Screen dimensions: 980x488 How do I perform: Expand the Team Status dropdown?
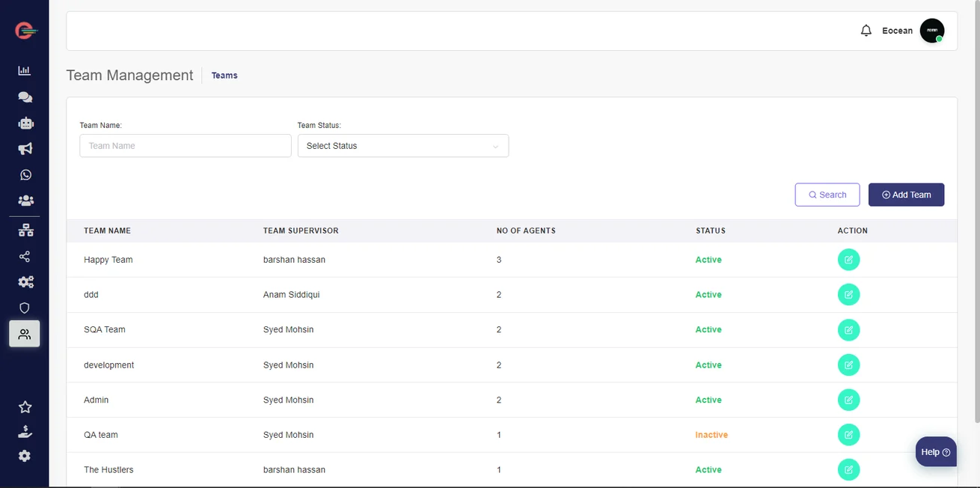(402, 146)
